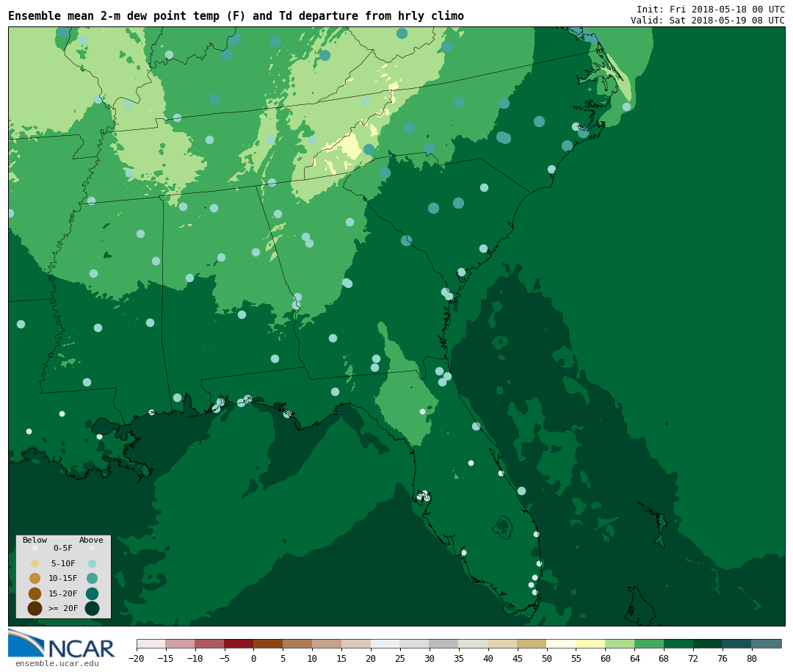Click the brown swatch between 0 and 5
The height and width of the screenshot is (672, 793).
(268, 643)
